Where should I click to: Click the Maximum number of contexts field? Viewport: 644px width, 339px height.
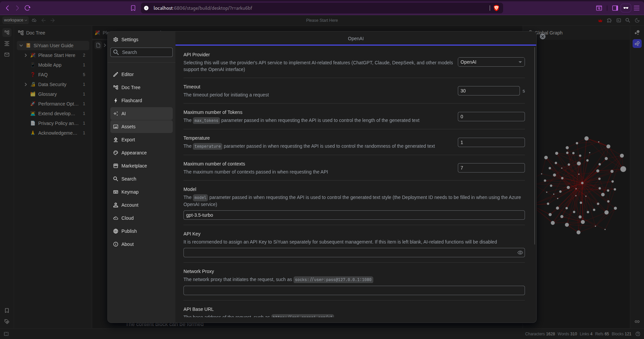coord(491,168)
